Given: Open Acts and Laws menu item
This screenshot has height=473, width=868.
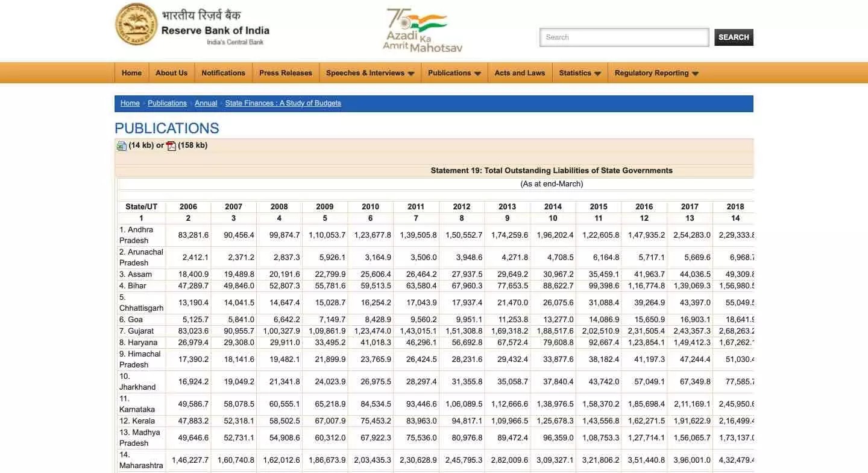Looking at the screenshot, I should 520,73.
